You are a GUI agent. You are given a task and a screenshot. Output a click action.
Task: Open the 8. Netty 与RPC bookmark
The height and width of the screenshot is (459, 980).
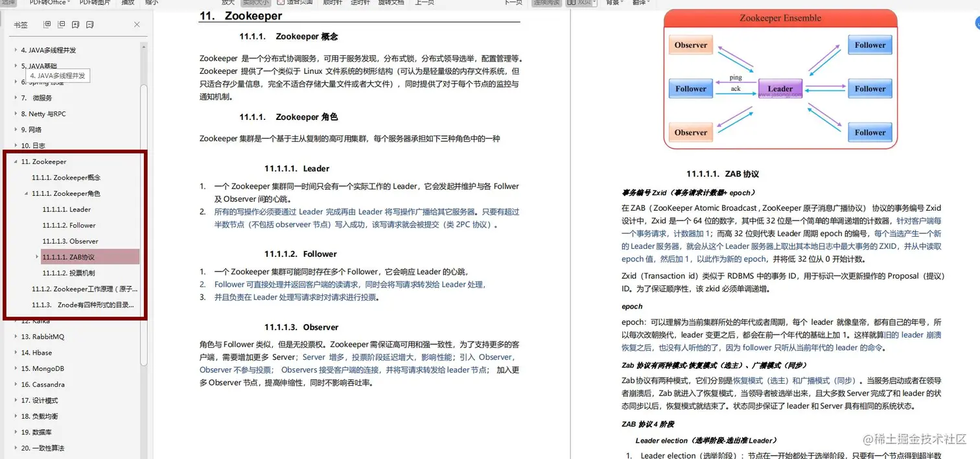click(43, 114)
